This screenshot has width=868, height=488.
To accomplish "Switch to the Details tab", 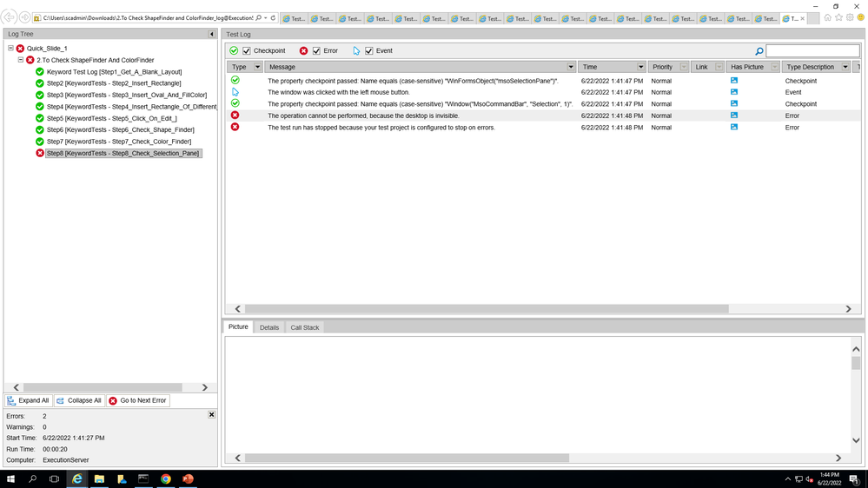I will (269, 327).
